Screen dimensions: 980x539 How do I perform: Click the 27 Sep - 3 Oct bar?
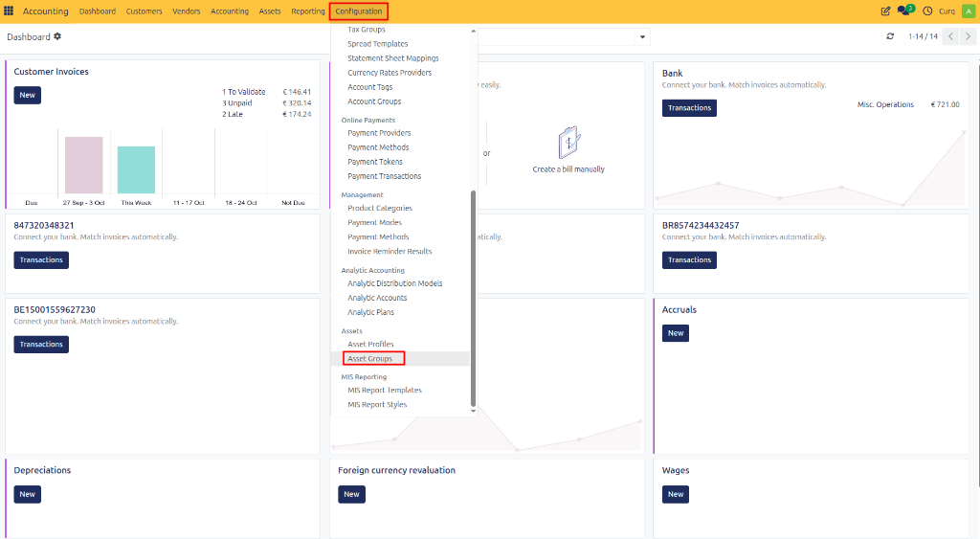(x=84, y=165)
